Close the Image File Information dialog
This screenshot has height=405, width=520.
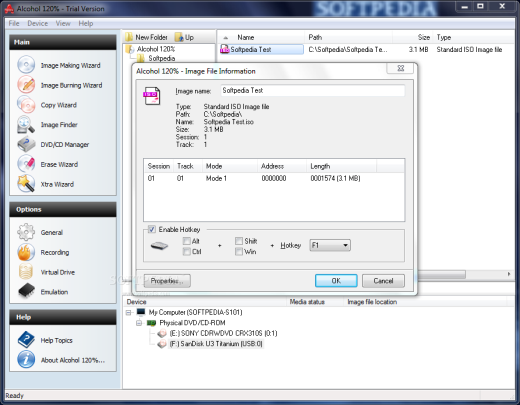(400, 68)
